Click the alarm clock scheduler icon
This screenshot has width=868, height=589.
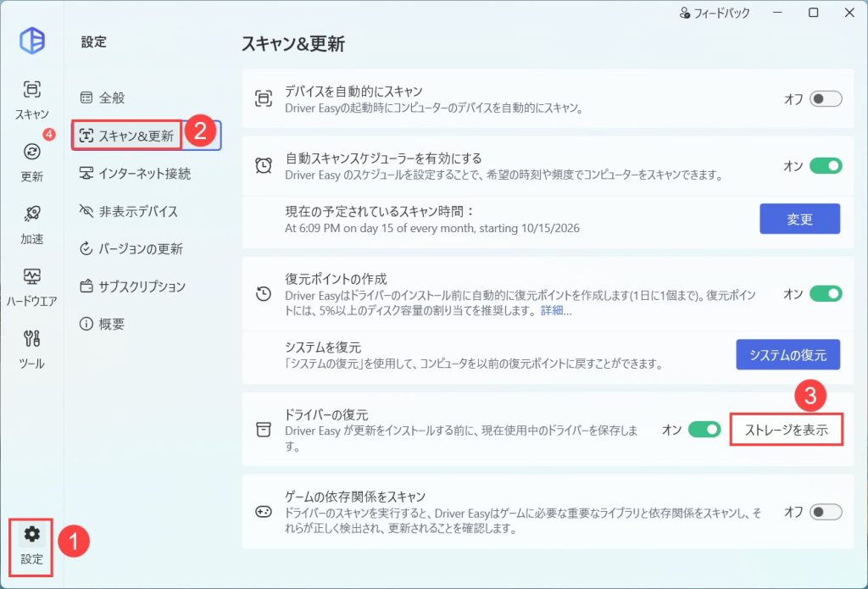pos(264,165)
